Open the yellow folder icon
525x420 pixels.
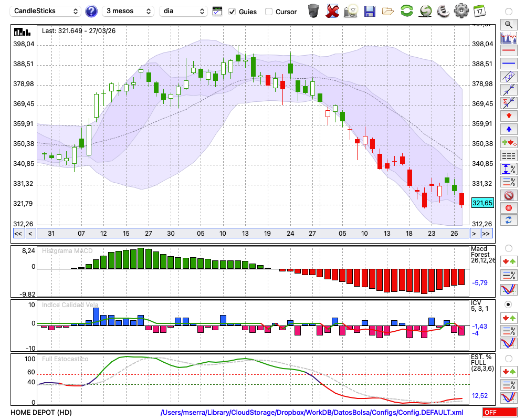pos(388,10)
